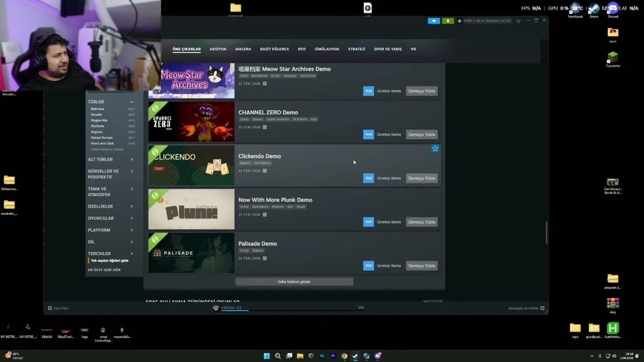This screenshot has height=362, width=644.
Task: Expand the TEMA VE ATMOSFER section
Action: coord(132,189)
